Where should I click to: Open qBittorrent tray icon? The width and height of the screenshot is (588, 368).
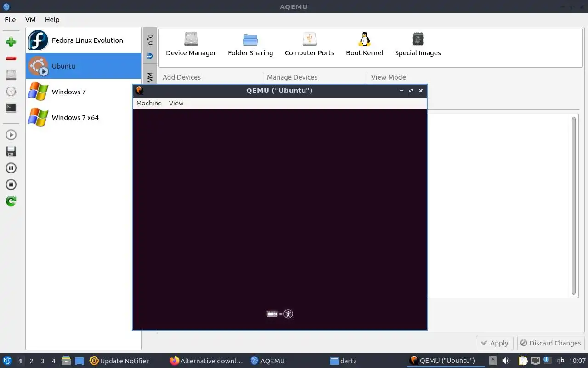point(560,361)
